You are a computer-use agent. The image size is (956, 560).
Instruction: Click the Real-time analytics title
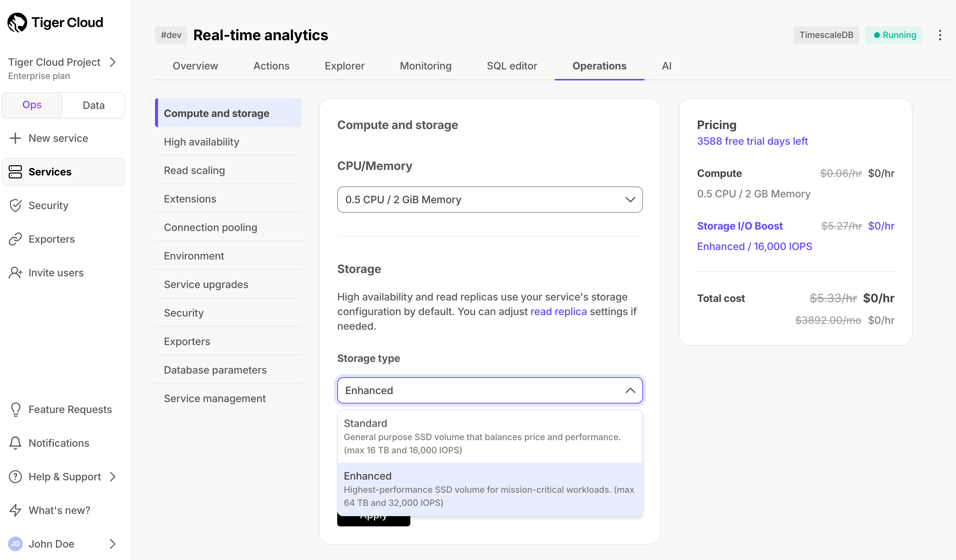coord(261,35)
